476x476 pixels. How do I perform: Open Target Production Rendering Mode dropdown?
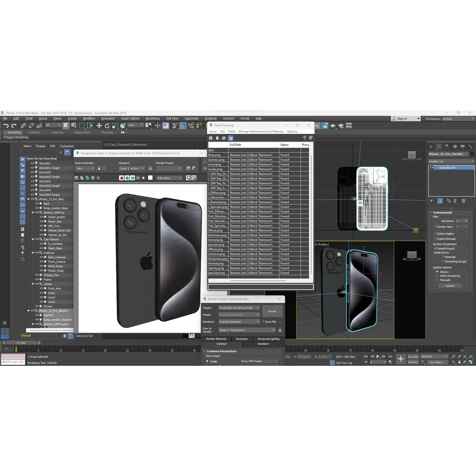point(239,308)
